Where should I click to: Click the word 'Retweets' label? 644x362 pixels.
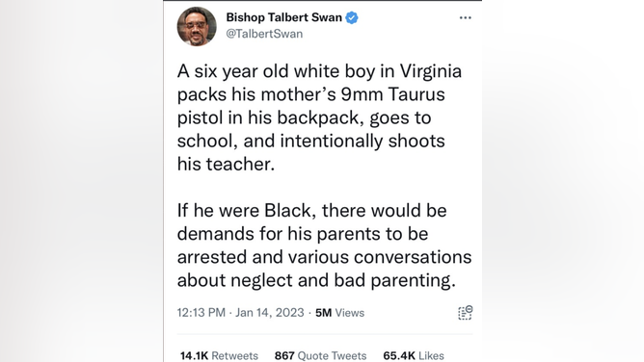coord(235,355)
